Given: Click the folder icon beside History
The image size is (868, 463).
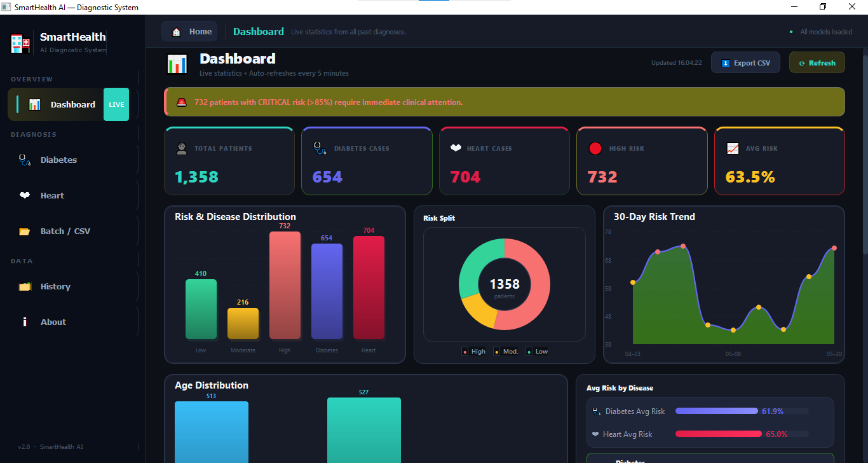Looking at the screenshot, I should pyautogui.click(x=25, y=287).
